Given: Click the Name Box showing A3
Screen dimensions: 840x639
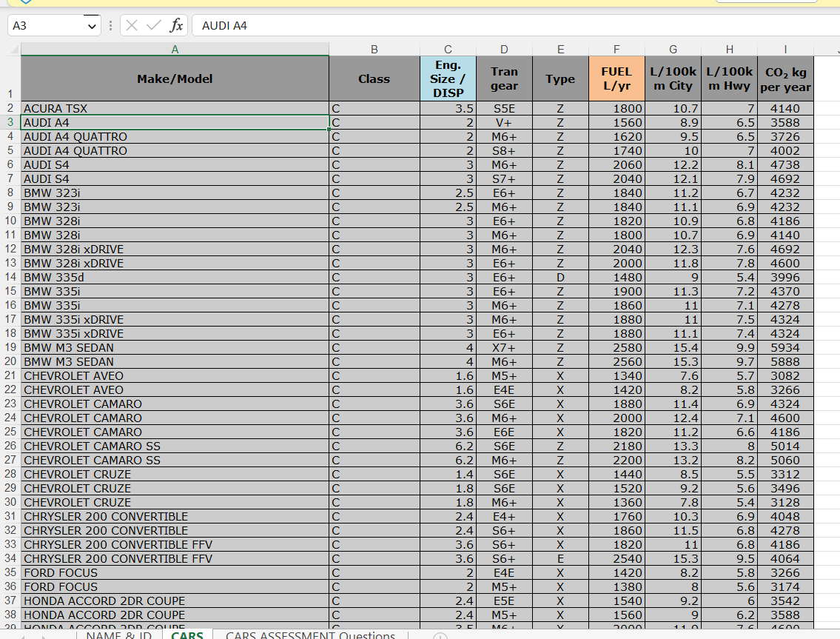Looking at the screenshot, I should pos(47,26).
